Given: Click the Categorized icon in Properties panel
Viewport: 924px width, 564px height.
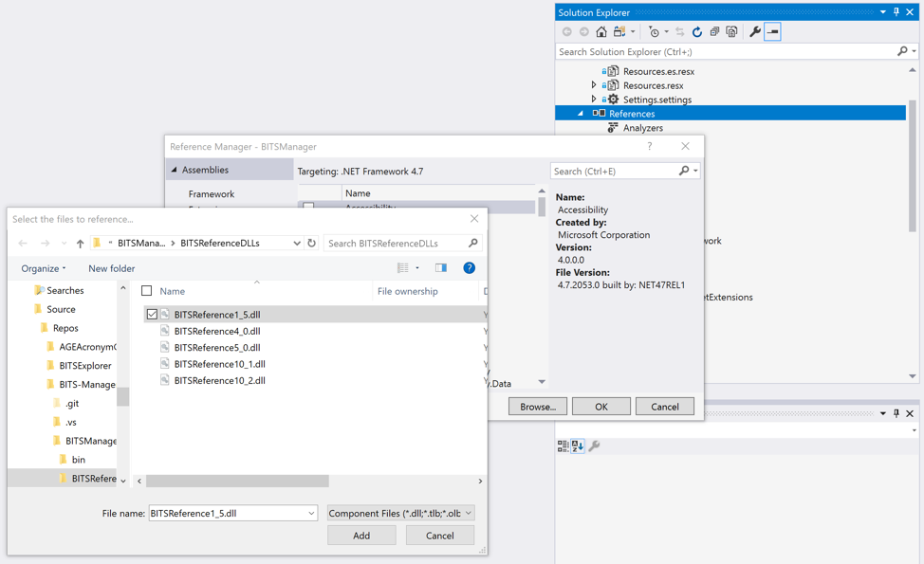Looking at the screenshot, I should (x=563, y=446).
